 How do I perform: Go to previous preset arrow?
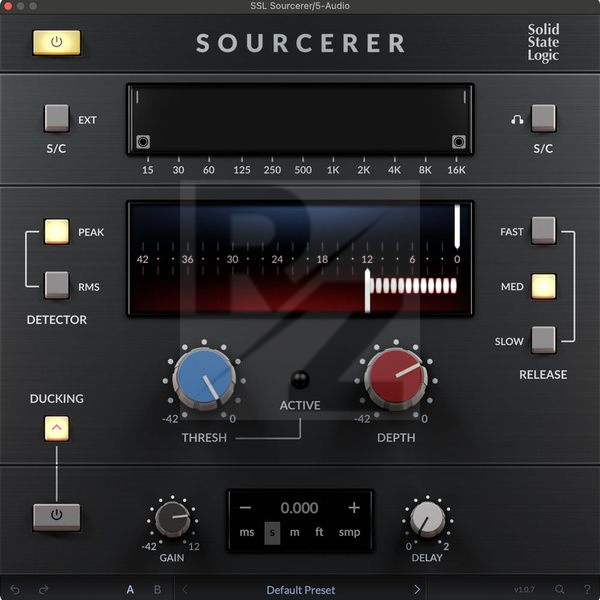(185, 589)
